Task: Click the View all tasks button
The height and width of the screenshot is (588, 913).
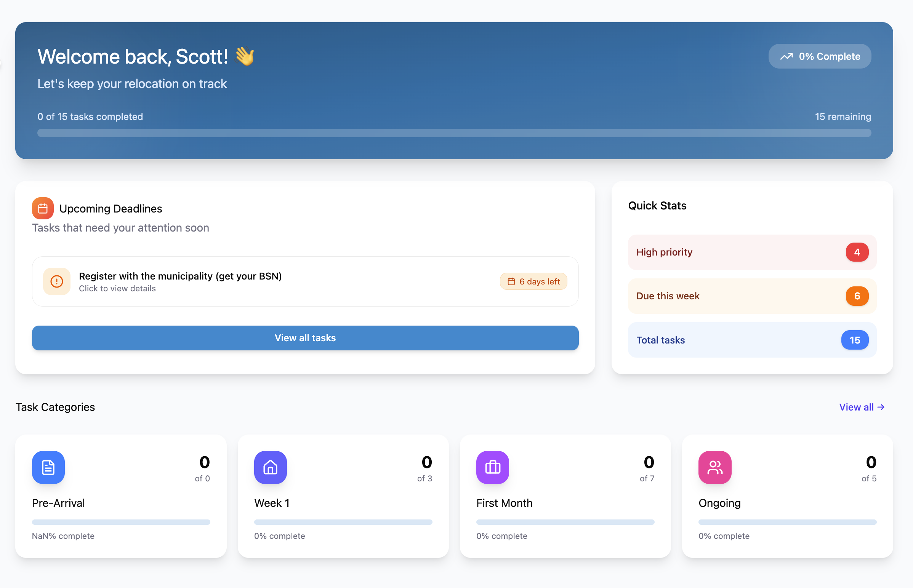Action: click(x=305, y=338)
